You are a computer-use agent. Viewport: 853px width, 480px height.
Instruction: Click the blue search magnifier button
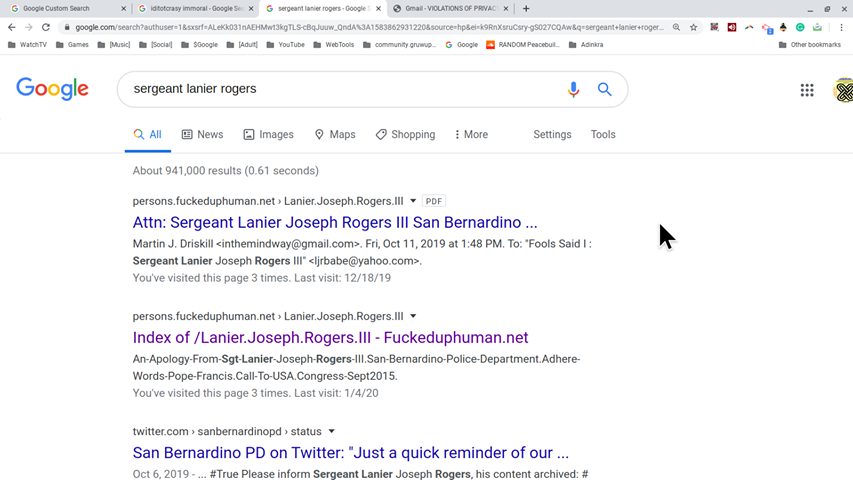click(604, 89)
